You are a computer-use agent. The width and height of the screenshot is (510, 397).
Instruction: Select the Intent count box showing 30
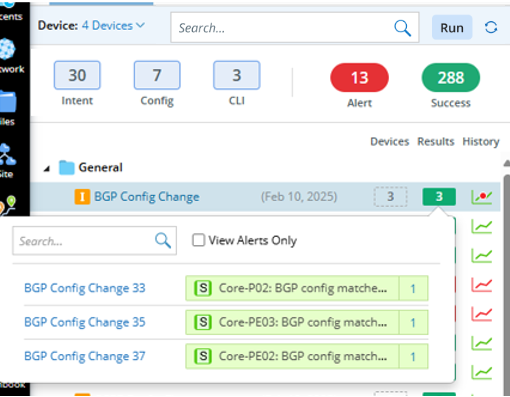[x=77, y=75]
